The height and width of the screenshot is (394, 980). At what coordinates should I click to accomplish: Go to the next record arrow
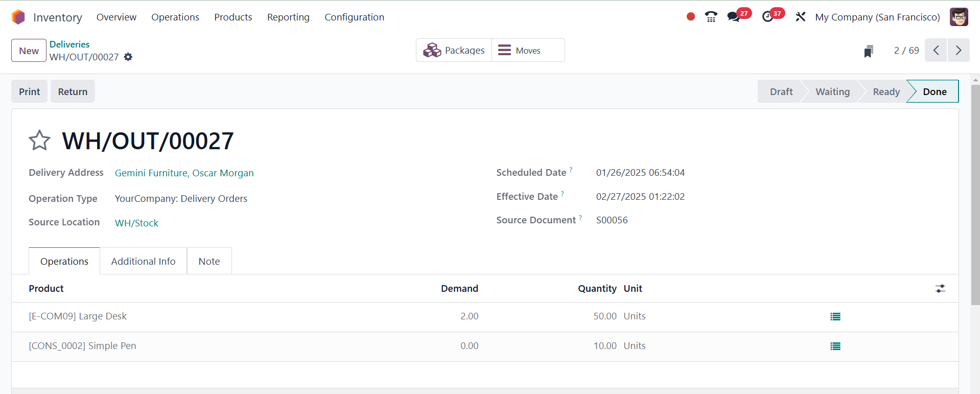click(x=959, y=50)
